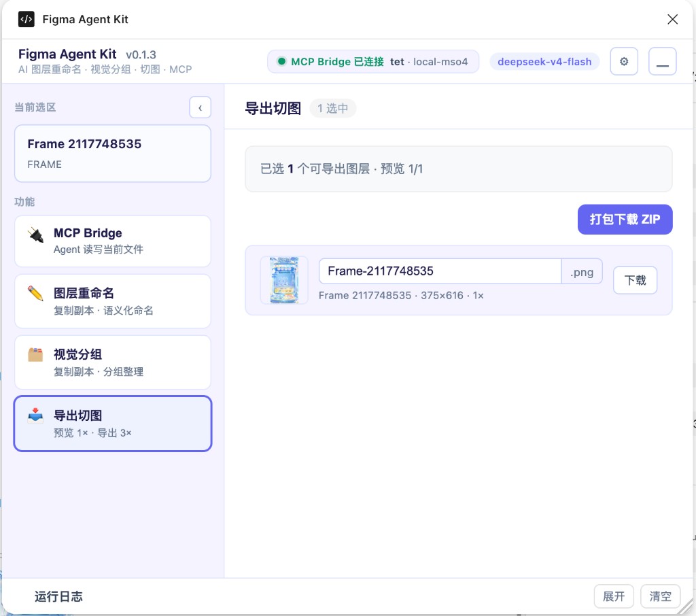Click the folder icon for visual grouping
696x616 pixels.
click(x=35, y=355)
